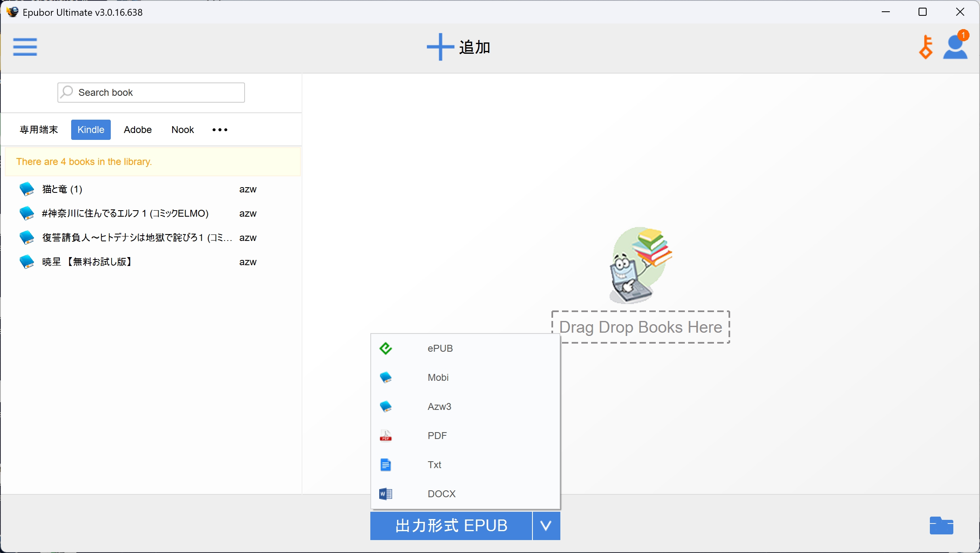This screenshot has height=553, width=980.
Task: Focus the Search book field
Action: (151, 93)
